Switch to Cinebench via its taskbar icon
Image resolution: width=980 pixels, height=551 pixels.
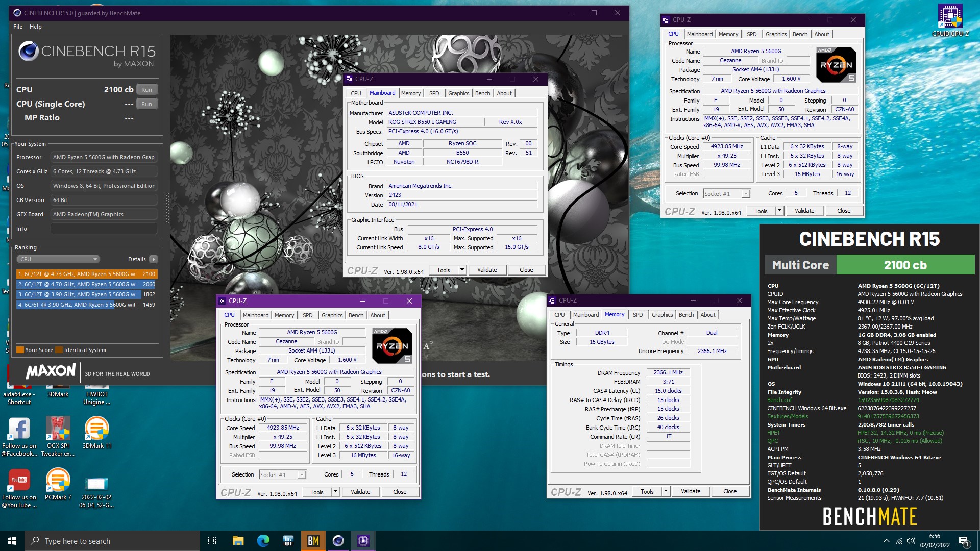point(338,541)
